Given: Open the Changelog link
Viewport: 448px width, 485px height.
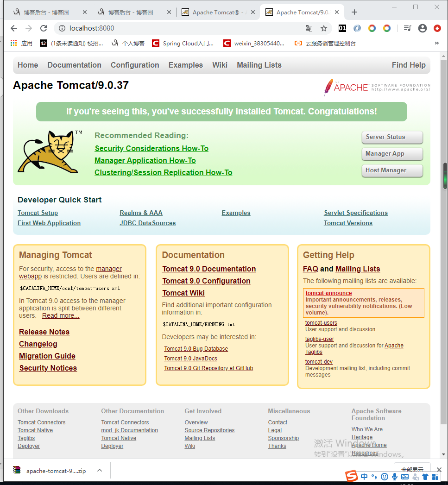Looking at the screenshot, I should pos(38,344).
